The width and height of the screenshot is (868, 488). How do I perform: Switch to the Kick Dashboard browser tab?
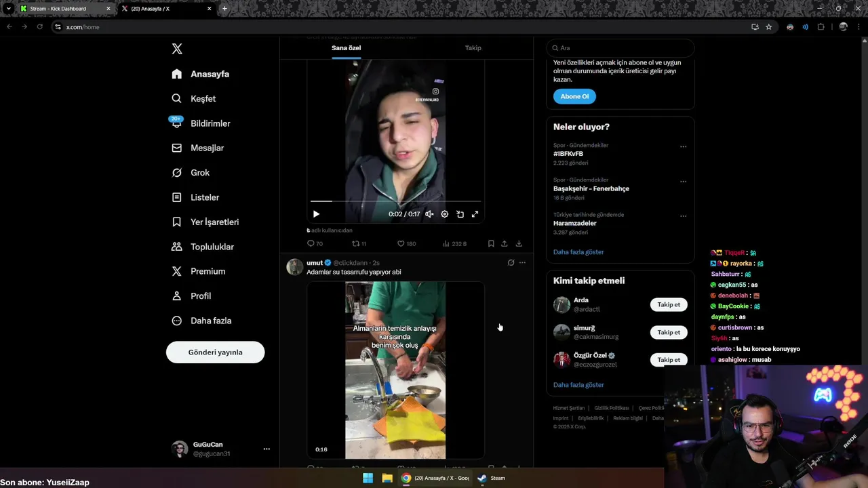[x=65, y=9]
